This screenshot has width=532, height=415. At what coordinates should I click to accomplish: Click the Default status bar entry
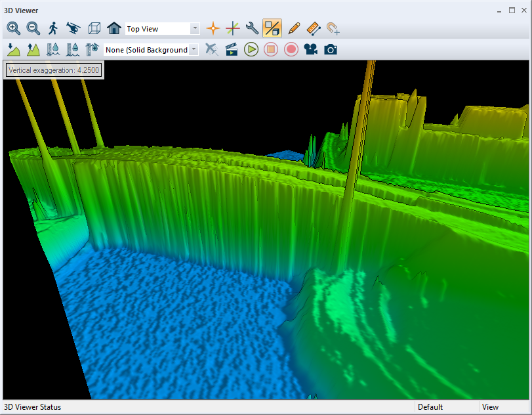(430, 407)
